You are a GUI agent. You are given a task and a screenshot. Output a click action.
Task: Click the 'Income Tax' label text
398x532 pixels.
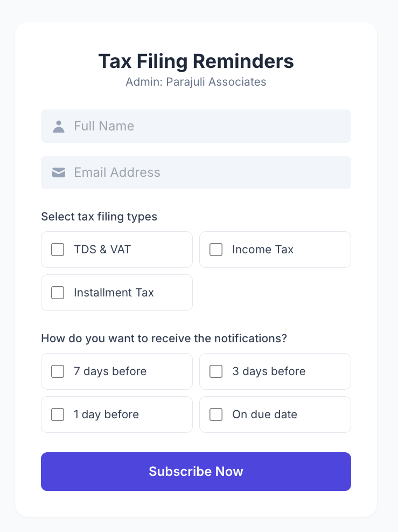pos(263,250)
